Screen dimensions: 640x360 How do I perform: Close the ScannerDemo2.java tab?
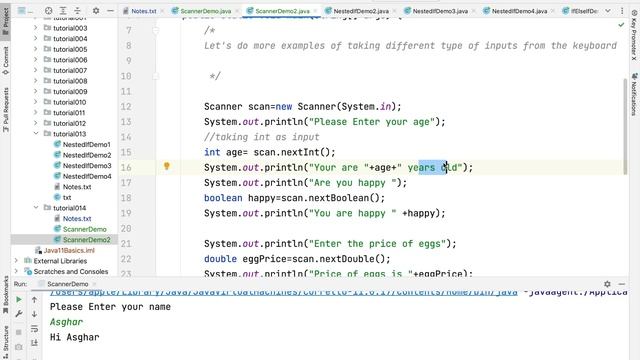click(x=316, y=11)
